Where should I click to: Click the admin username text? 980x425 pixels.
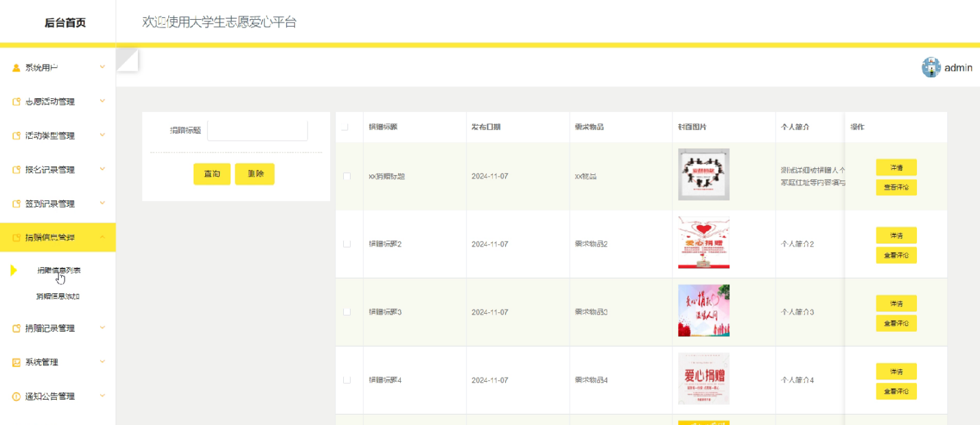click(958, 67)
